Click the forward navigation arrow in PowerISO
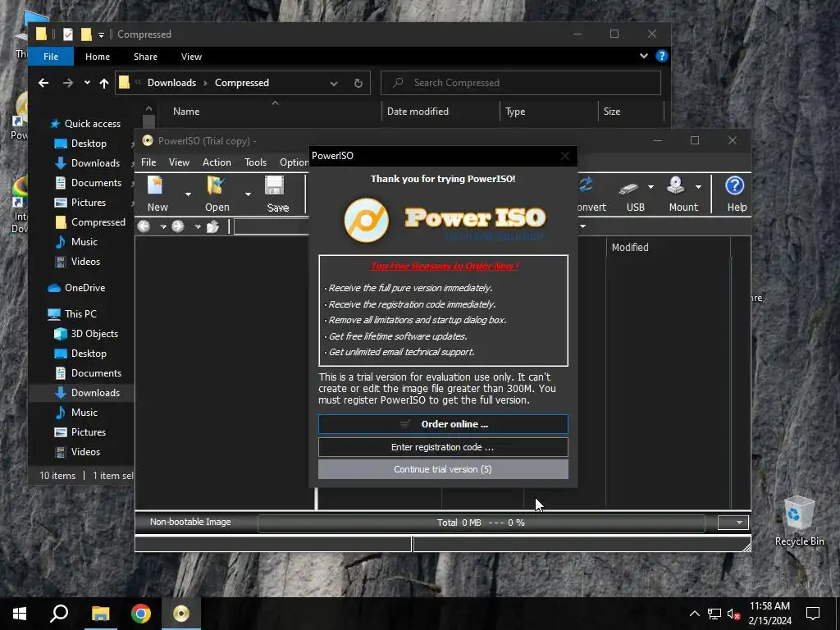The image size is (840, 630). click(x=178, y=226)
